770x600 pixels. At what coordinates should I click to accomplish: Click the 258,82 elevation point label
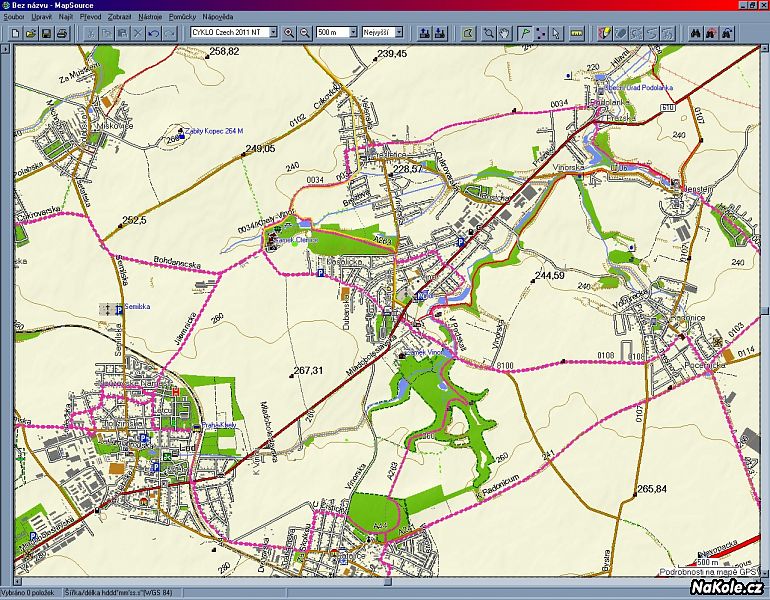[224, 51]
